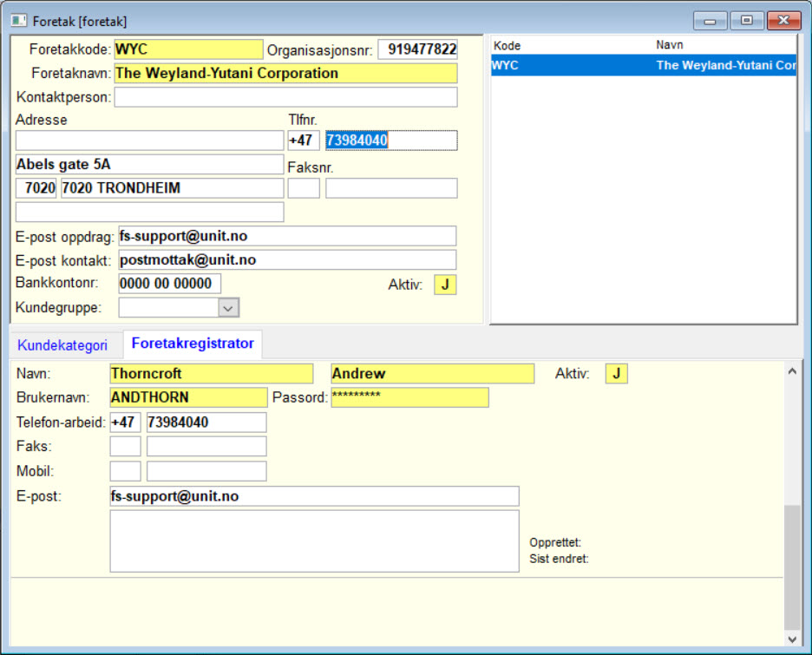Click the Foretak window title icon

tap(18, 21)
